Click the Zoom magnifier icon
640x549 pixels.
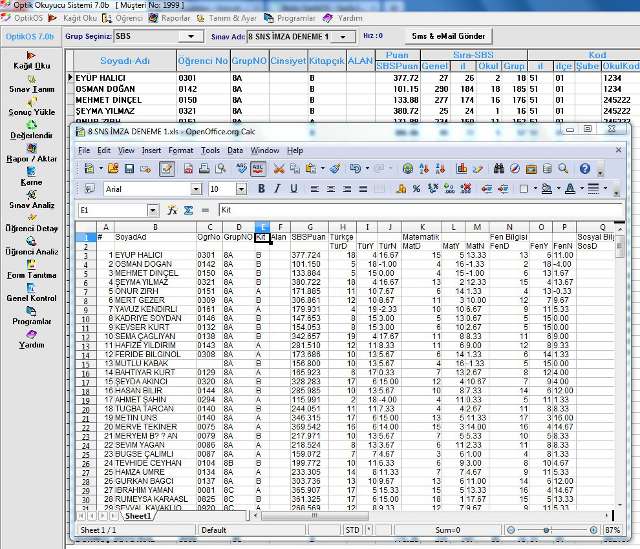[563, 169]
